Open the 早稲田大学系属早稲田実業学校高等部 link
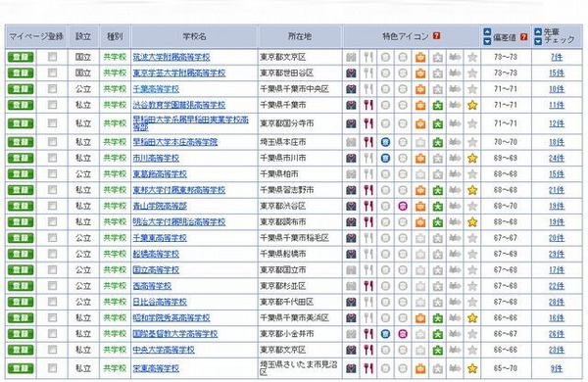 pos(190,123)
